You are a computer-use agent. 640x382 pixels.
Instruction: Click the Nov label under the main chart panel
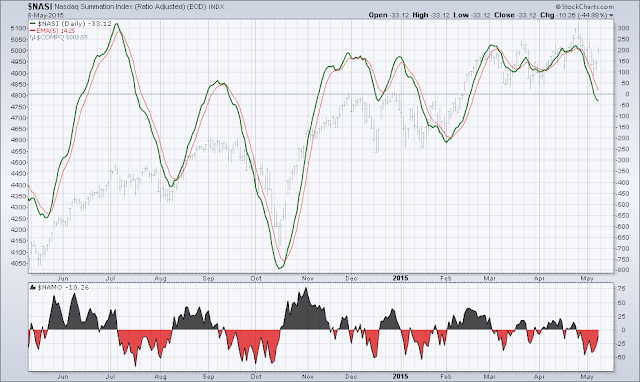click(307, 278)
